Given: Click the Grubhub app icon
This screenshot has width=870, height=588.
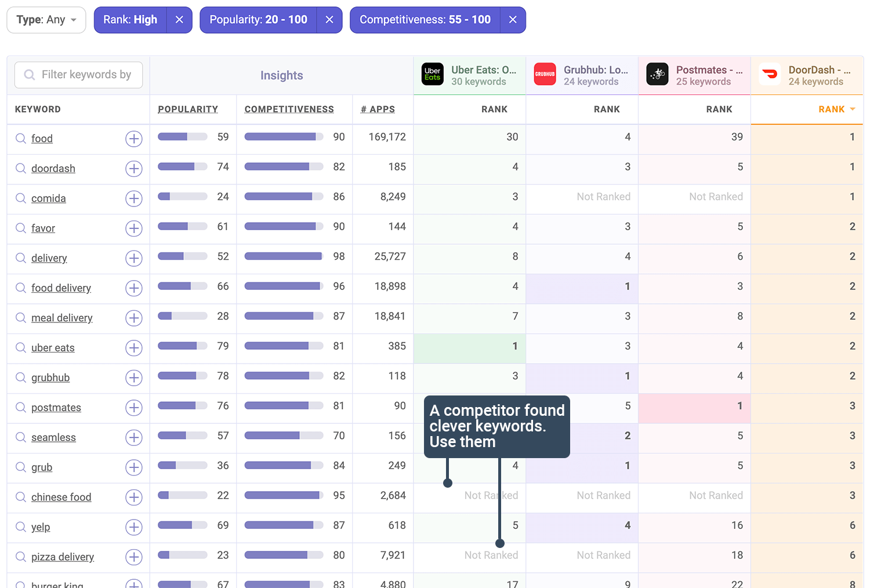Looking at the screenshot, I should (x=545, y=74).
